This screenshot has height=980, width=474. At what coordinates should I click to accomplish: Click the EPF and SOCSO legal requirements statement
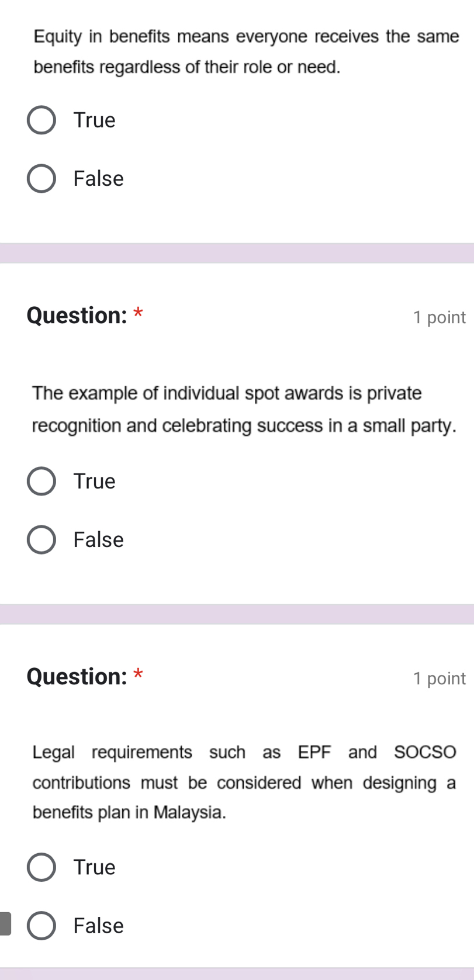[244, 782]
